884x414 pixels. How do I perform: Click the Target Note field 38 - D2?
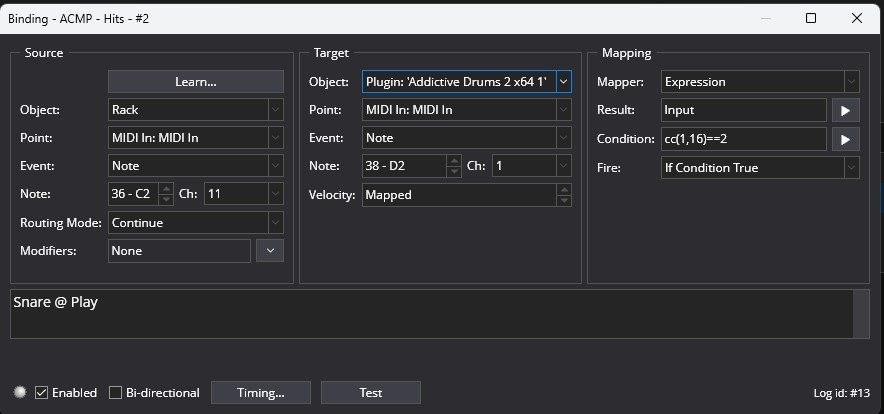[404, 166]
